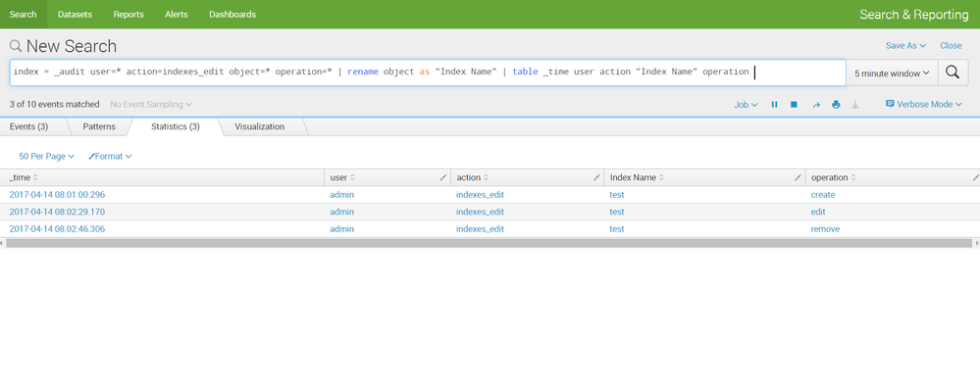Open the 5 minute window time picker
Screen dimensions: 980x388
pos(892,73)
